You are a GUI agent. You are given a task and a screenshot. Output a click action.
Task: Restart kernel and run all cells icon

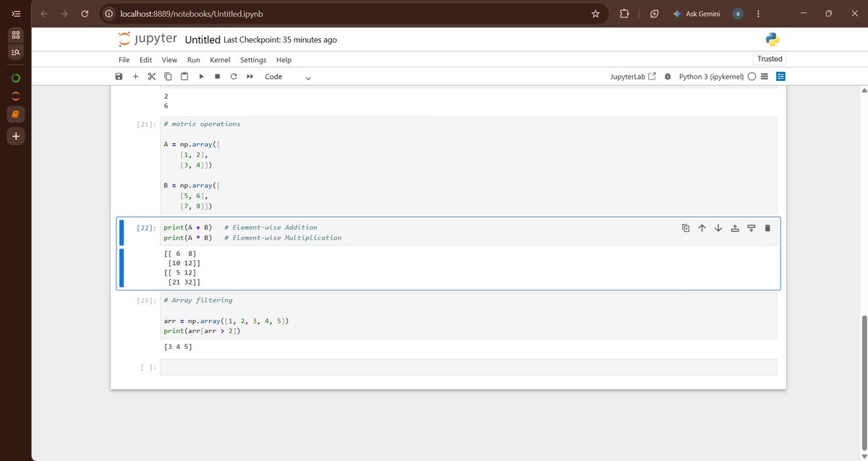[x=250, y=77]
